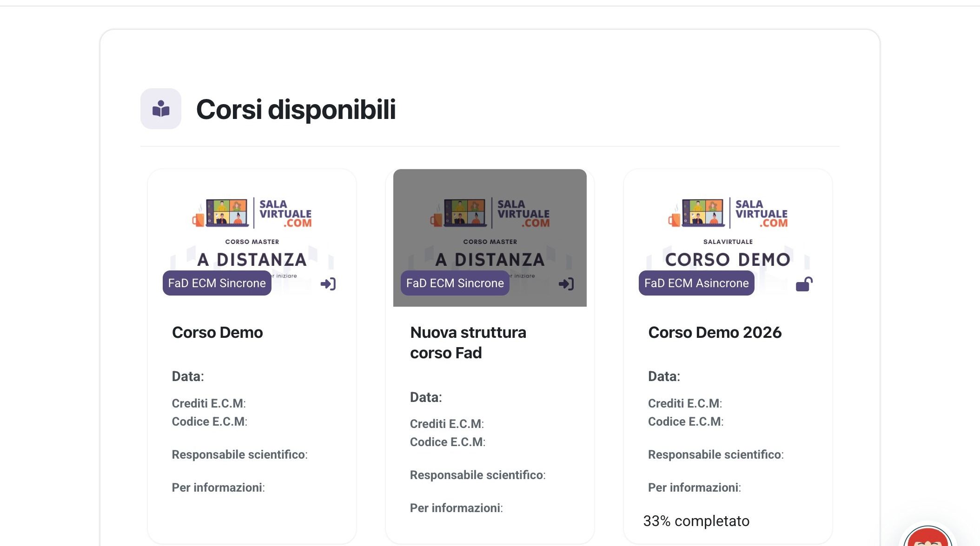
Task: Open the Nuova struttura corso Fad thumbnail
Action: pos(490,238)
